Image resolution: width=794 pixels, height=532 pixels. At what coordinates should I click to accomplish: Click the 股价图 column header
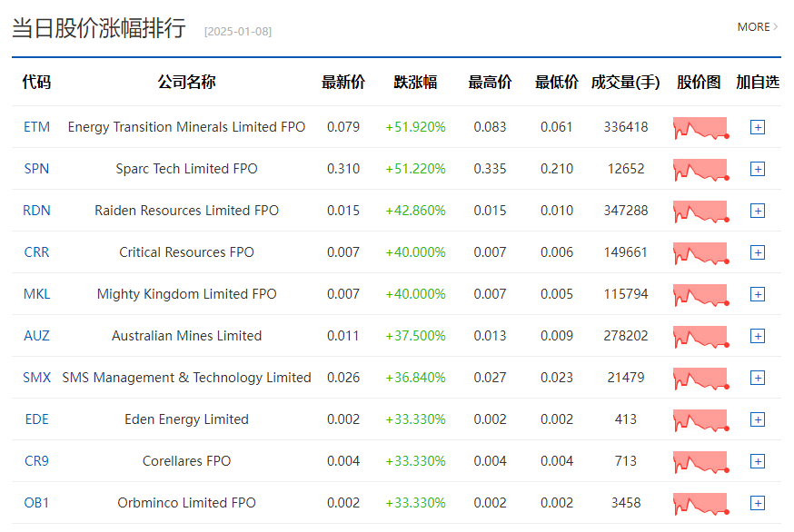[699, 82]
